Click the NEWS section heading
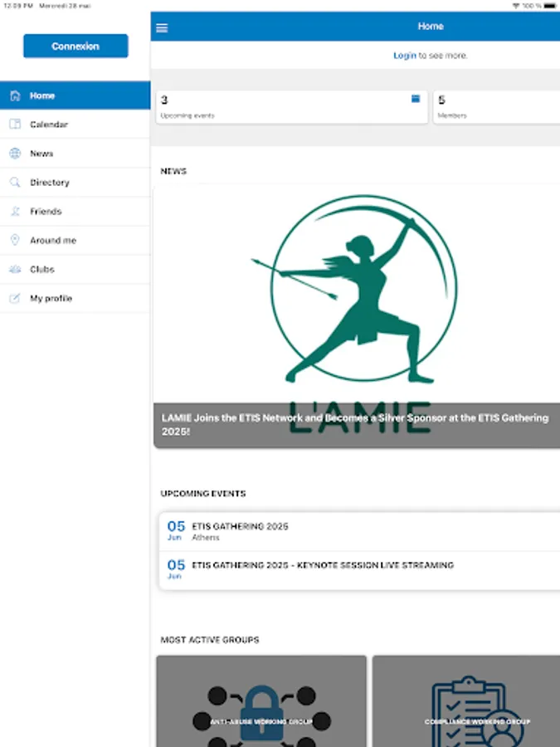 pos(173,171)
